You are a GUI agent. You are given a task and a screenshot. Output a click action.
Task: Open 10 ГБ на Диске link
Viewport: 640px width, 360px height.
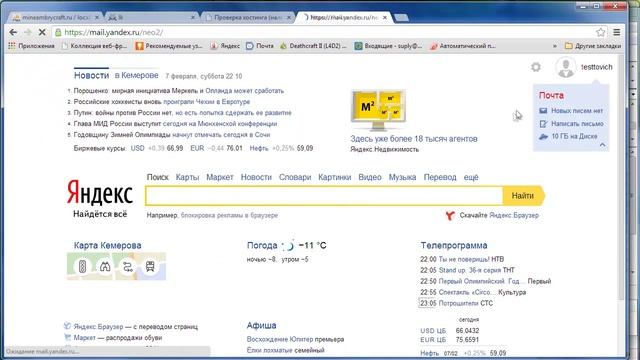(x=574, y=136)
